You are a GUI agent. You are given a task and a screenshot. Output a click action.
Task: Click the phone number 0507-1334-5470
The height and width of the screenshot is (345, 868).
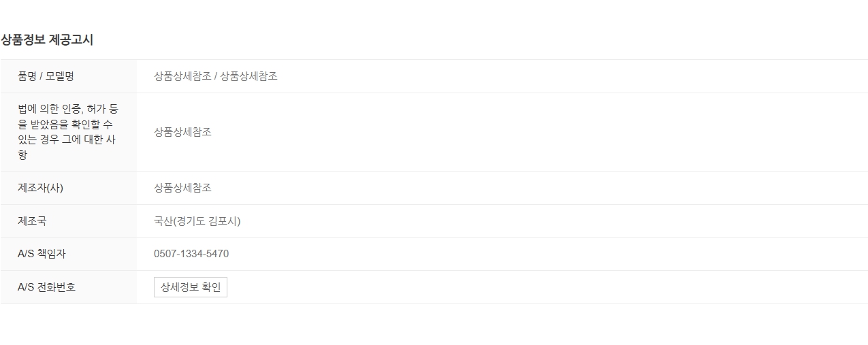pyautogui.click(x=191, y=254)
